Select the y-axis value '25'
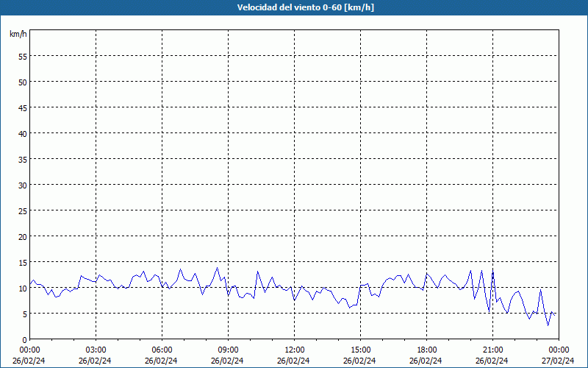This screenshot has width=588, height=368. 23,210
